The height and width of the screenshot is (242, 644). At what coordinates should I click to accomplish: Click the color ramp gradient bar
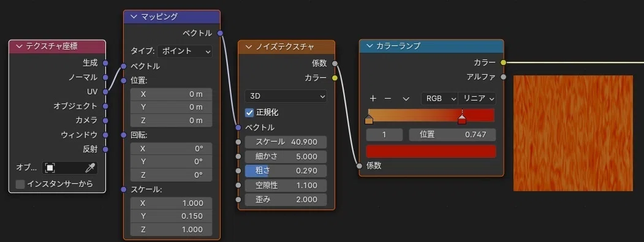click(431, 115)
